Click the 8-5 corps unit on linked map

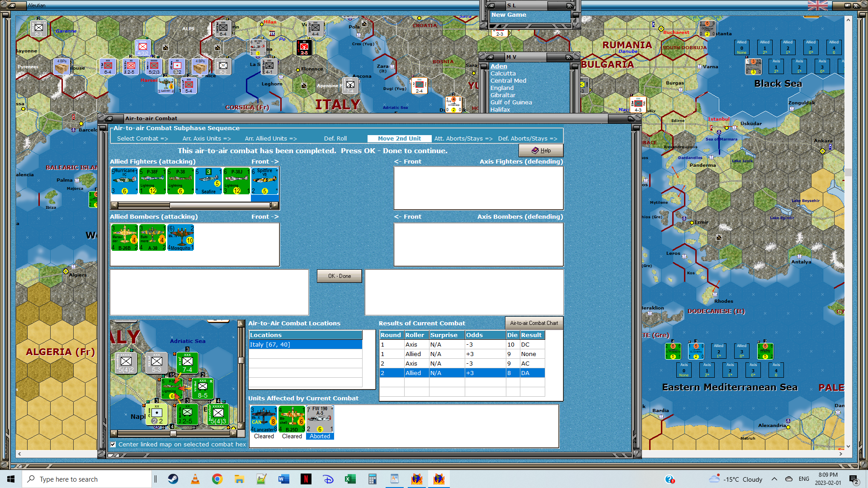[203, 389]
